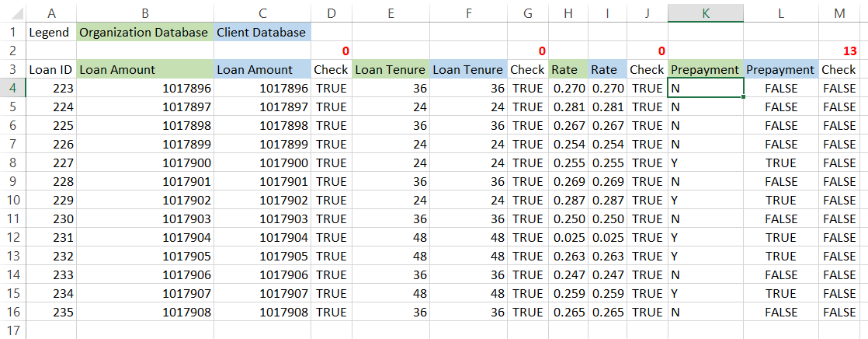
Task: Select the green Prepayment header cell
Action: 705,70
